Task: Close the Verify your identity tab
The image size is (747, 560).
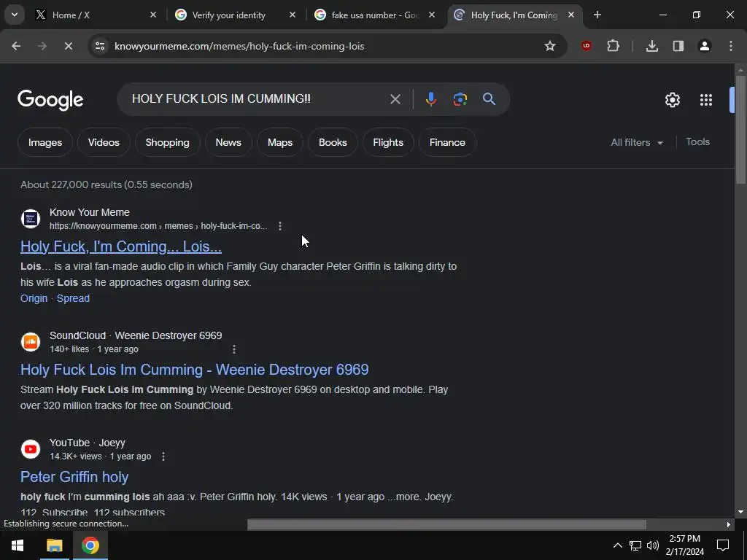Action: [293, 15]
